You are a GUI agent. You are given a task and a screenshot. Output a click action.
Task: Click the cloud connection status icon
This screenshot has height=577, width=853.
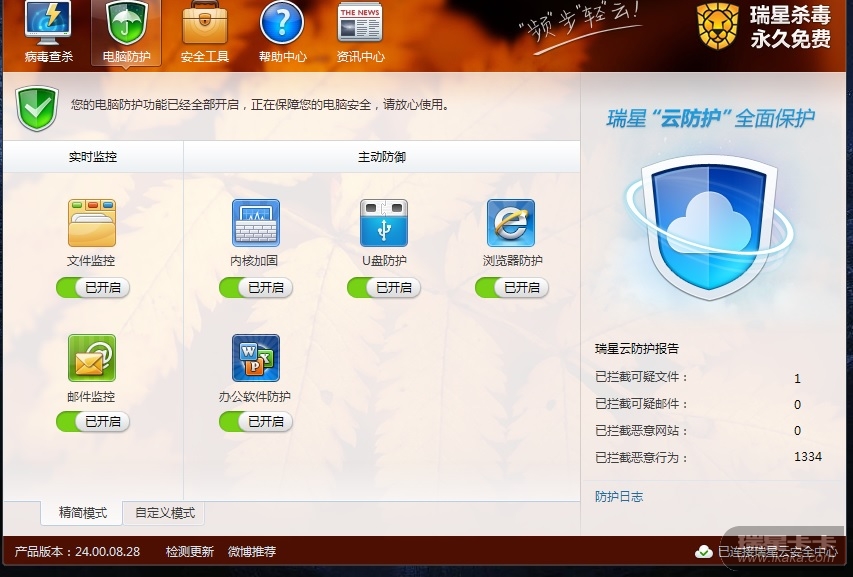point(703,552)
